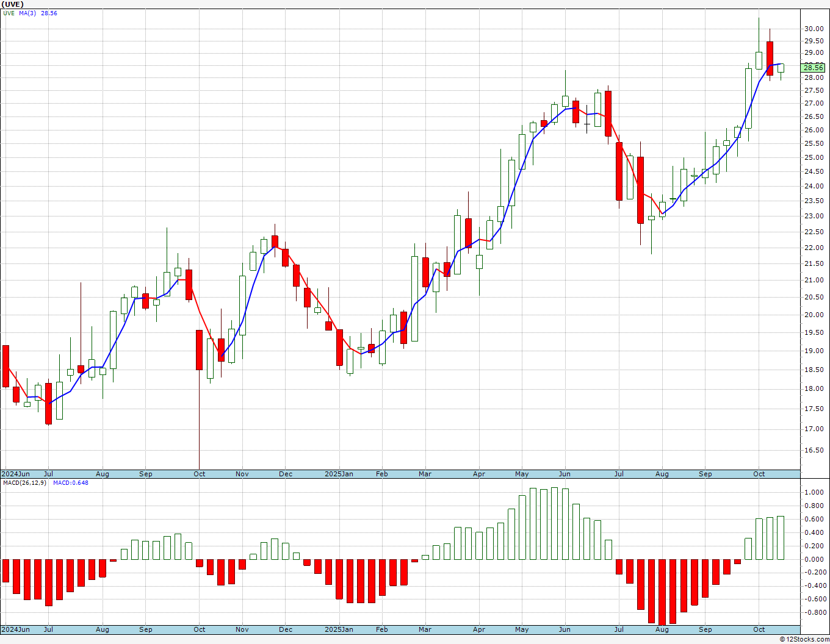
Task: Select the May label on the price chart date axis
Action: (522, 474)
